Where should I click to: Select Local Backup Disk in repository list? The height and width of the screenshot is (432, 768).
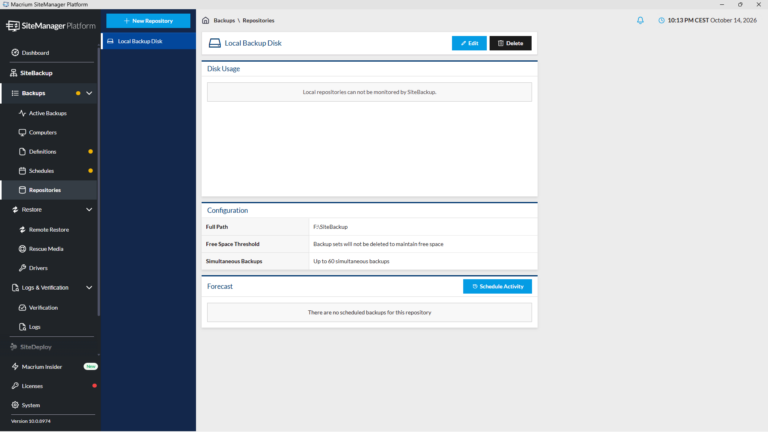point(148,41)
